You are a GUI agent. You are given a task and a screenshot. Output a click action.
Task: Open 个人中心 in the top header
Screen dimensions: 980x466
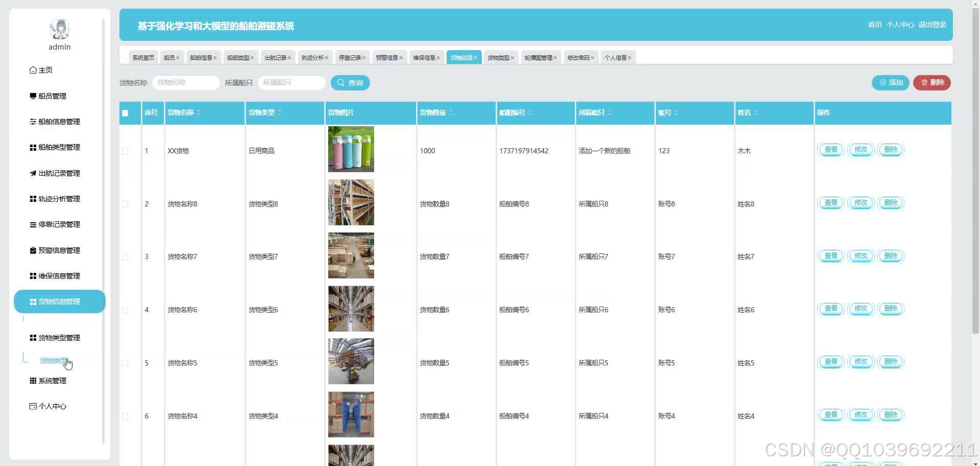900,25
